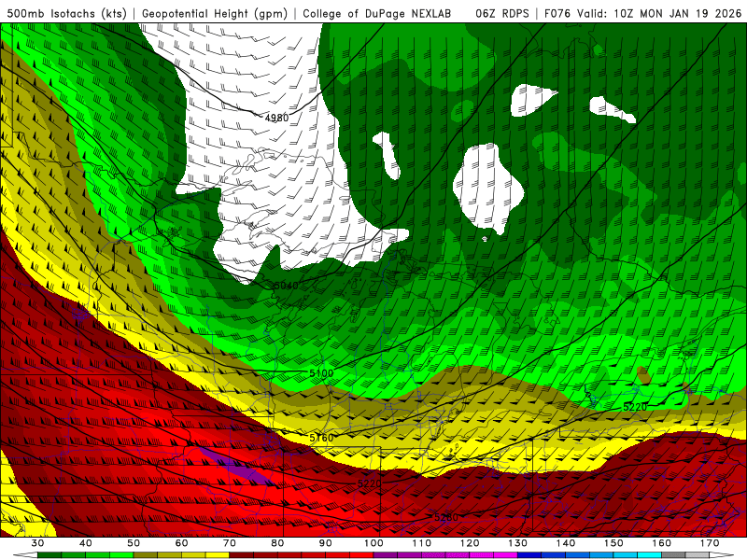
Task: Click the legend value 150
Action: (614, 543)
